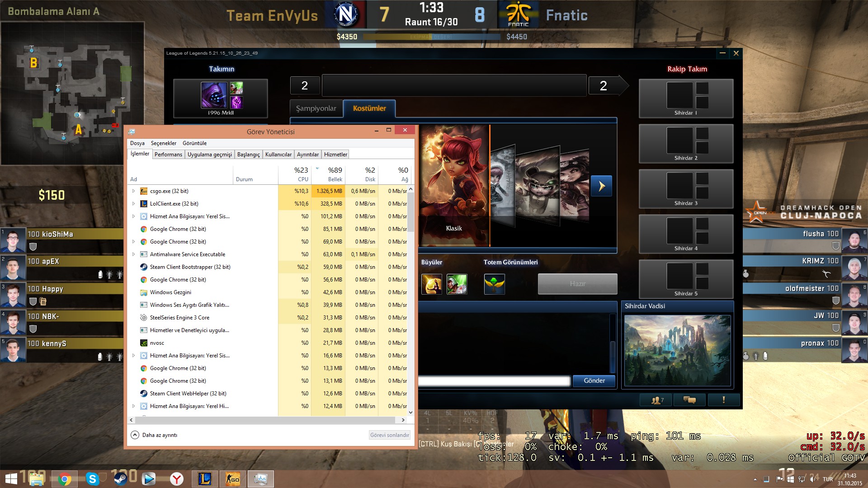Viewport: 868px width, 488px height.
Task: Expand the csgo.exe process row
Action: tap(132, 191)
